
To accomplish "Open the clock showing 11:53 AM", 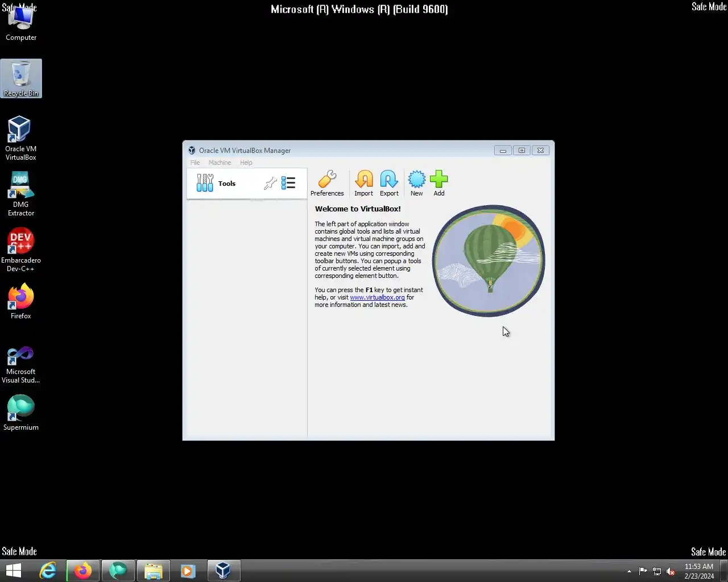I will [x=699, y=571].
